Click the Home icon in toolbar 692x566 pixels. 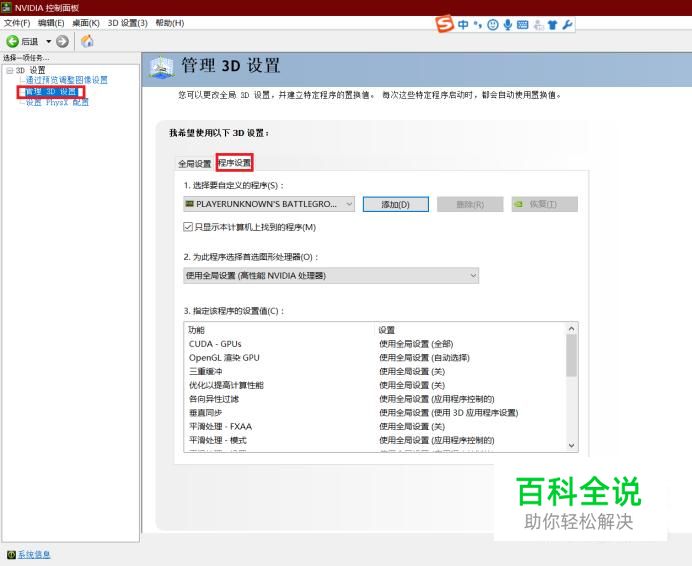(x=87, y=41)
